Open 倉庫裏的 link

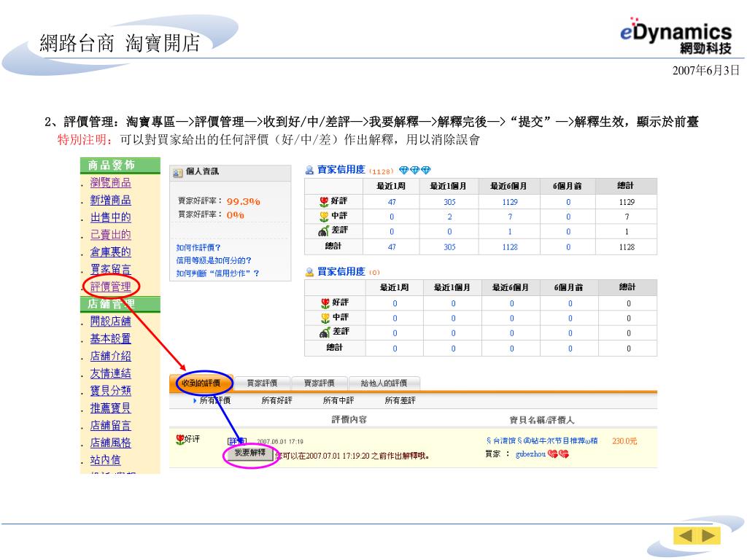[x=111, y=252]
